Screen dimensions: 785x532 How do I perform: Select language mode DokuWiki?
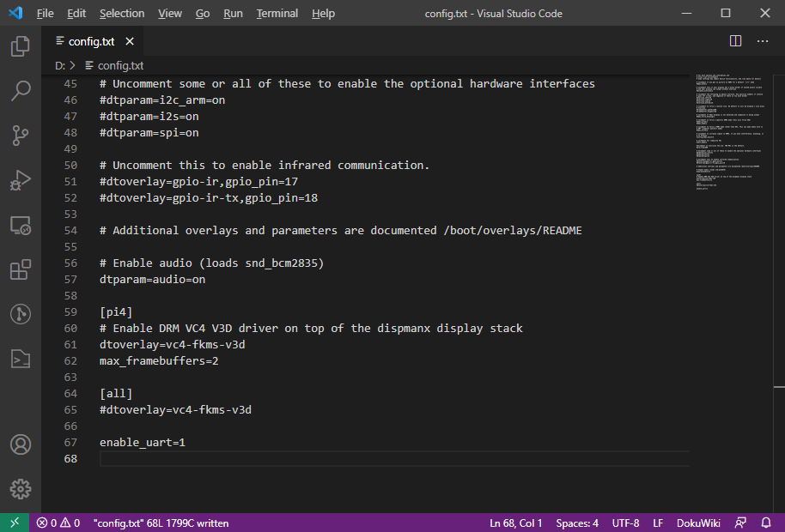(698, 523)
